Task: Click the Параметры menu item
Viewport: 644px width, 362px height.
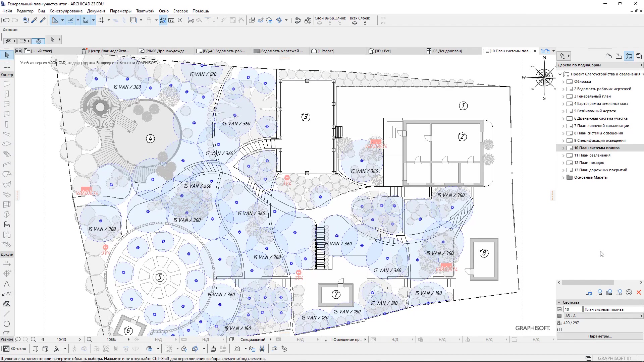Action: pos(121,11)
